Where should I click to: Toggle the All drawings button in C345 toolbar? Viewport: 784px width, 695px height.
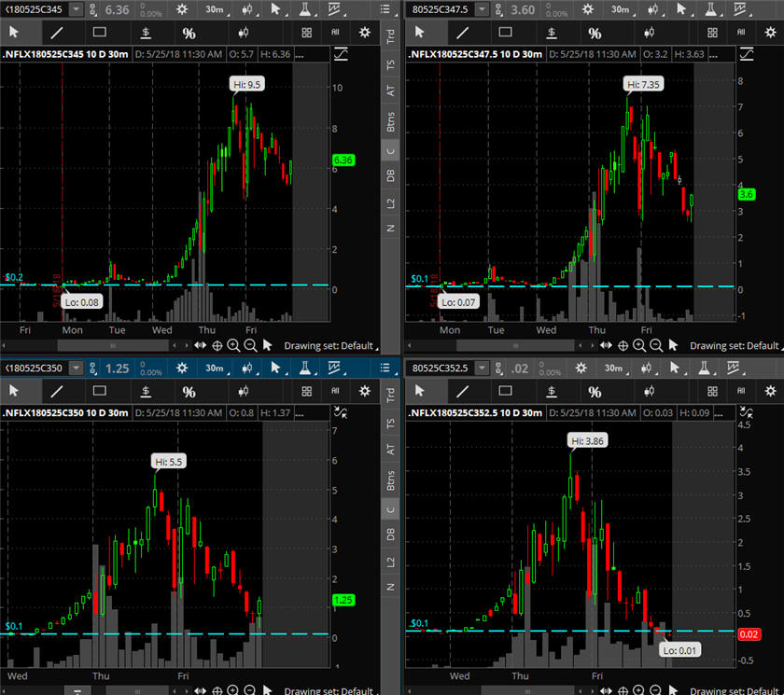coord(335,33)
